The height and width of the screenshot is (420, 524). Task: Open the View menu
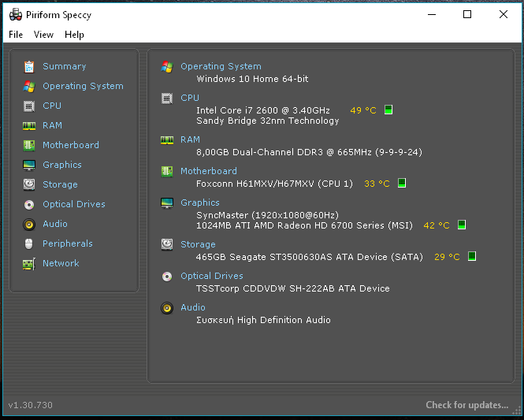tap(43, 35)
